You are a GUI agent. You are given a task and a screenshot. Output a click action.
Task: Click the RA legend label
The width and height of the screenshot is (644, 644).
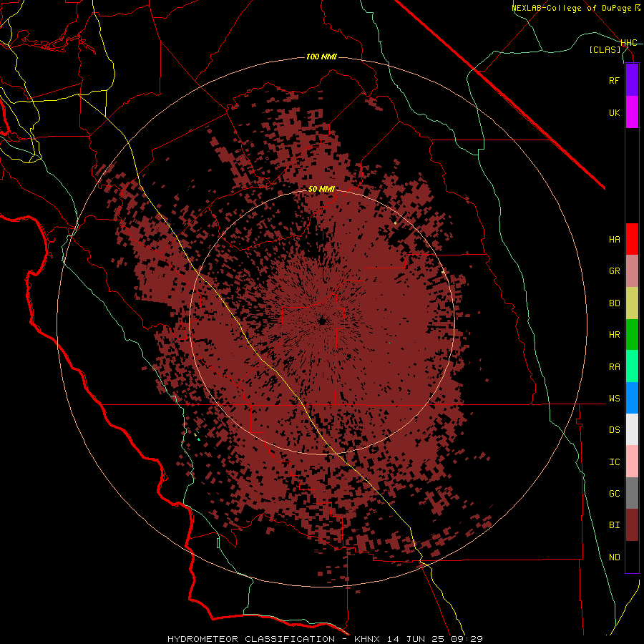tap(614, 367)
